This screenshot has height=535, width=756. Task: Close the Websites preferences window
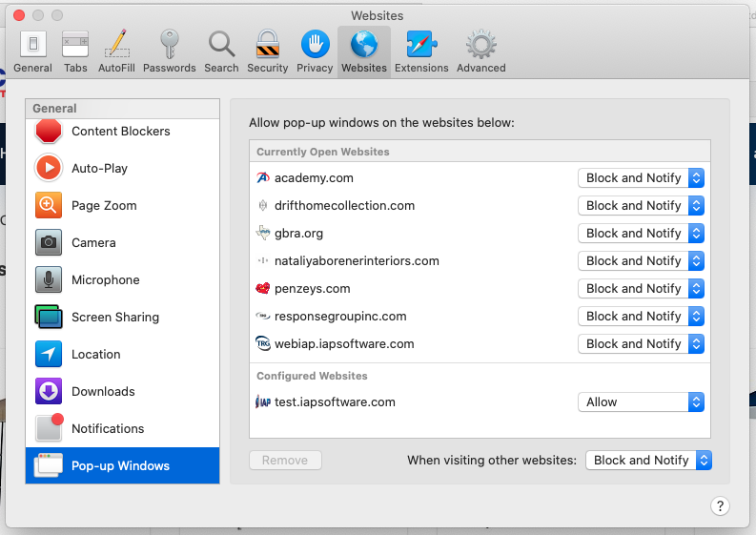click(19, 15)
